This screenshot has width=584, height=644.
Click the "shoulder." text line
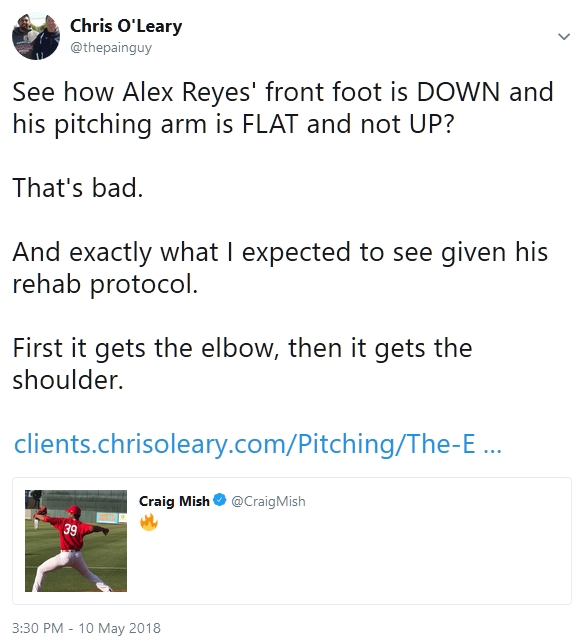[x=68, y=380]
